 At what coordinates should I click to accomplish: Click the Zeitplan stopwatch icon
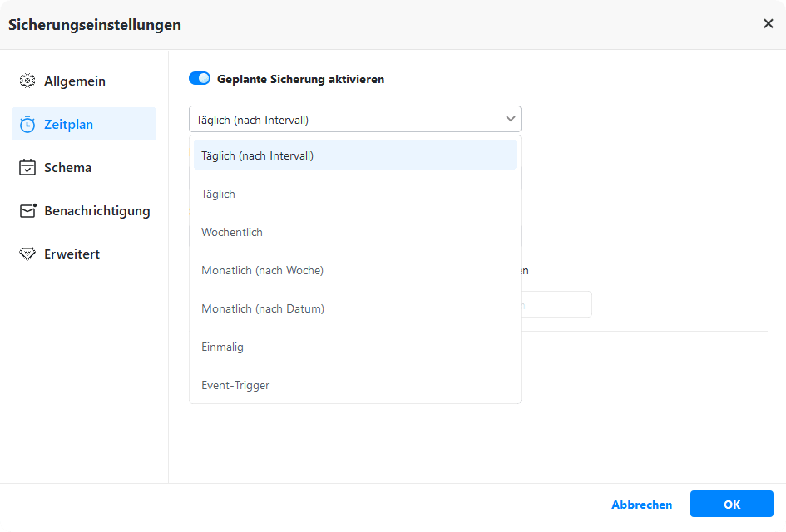(x=27, y=125)
